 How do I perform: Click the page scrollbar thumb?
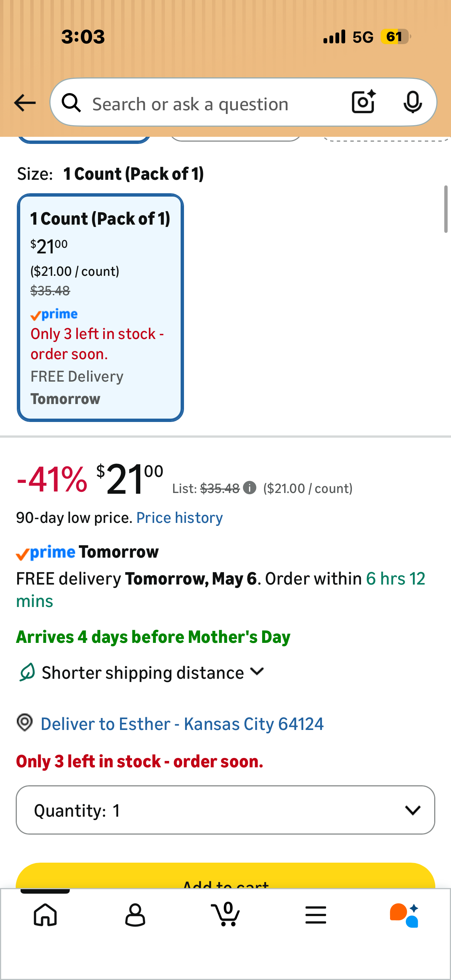(446, 209)
